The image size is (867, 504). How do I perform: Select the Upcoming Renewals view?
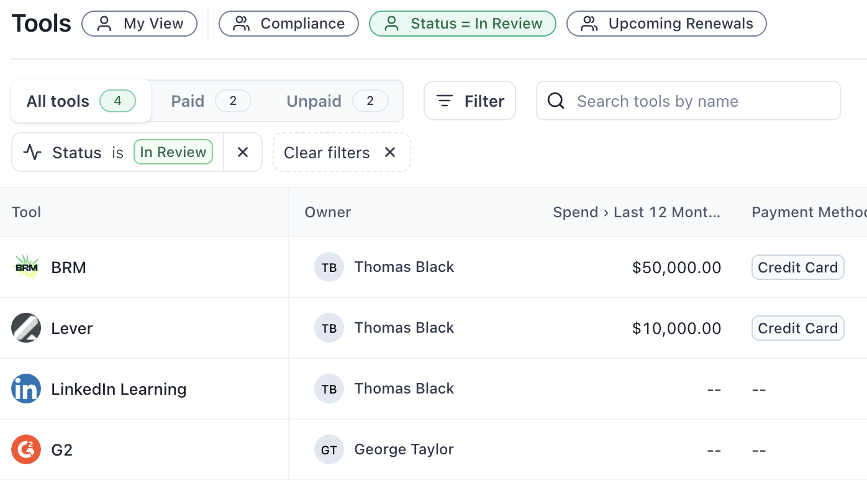(x=666, y=24)
